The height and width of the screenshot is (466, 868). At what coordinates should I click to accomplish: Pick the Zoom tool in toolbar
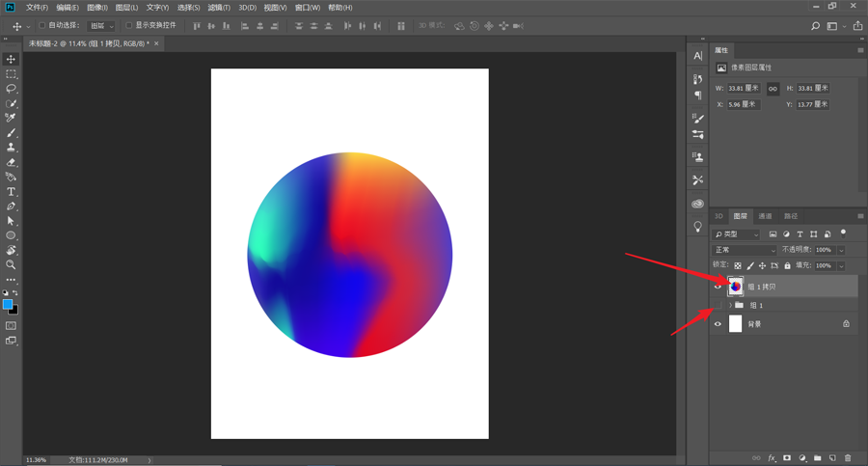tap(12, 264)
